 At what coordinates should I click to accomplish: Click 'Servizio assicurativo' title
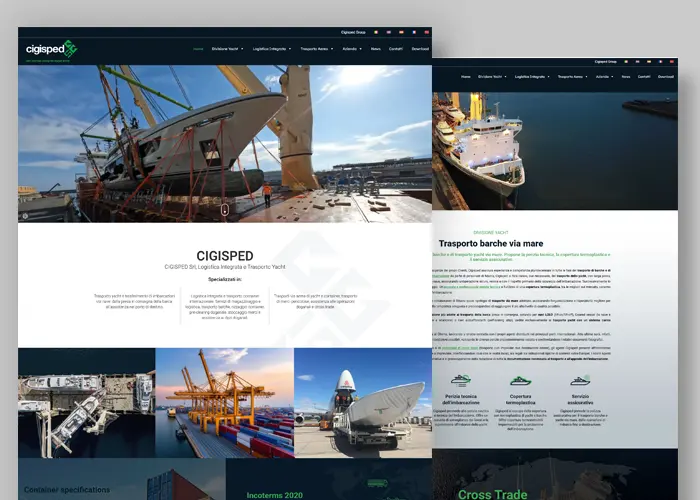coord(580,399)
